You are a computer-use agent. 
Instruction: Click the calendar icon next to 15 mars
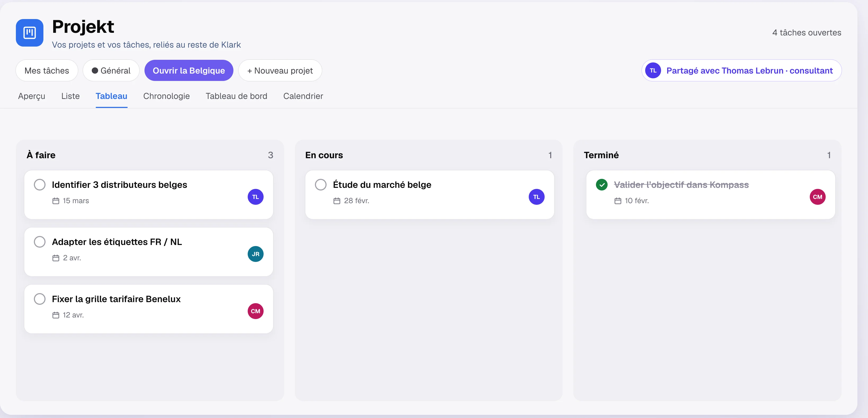[56, 201]
